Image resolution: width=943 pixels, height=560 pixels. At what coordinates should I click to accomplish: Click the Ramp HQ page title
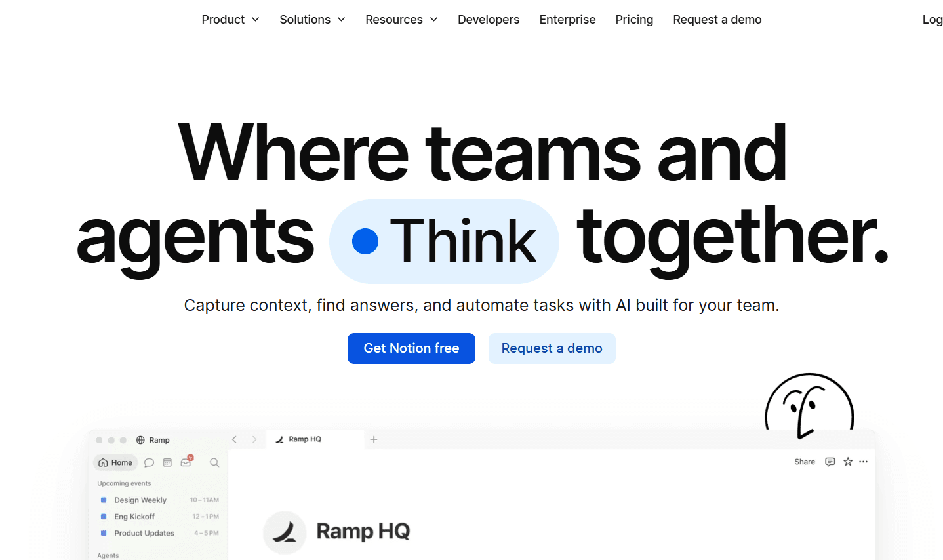pos(363,531)
